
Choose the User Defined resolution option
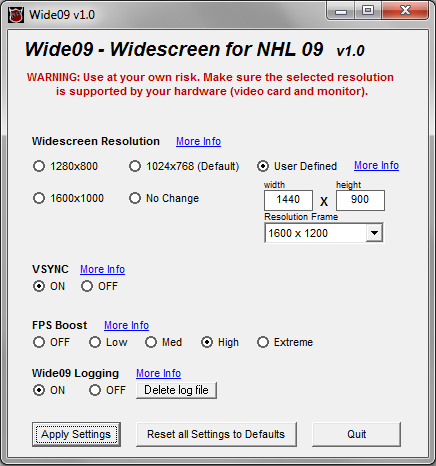297,166
